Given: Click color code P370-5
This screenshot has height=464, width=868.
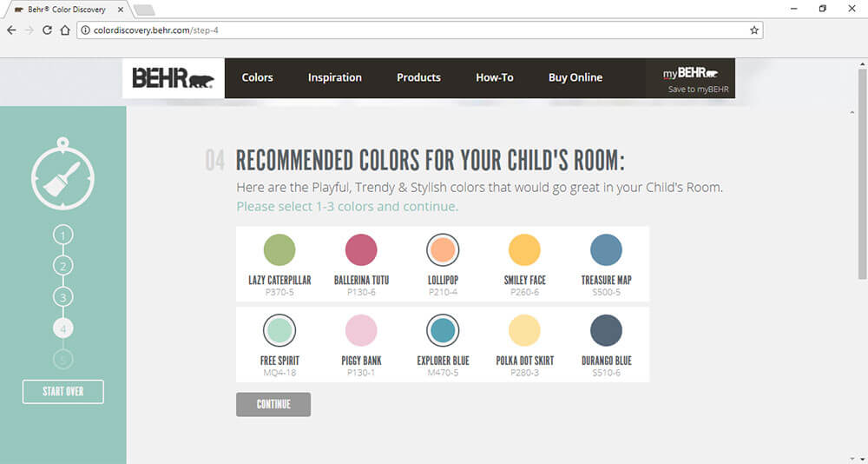Looking at the screenshot, I should point(279,292).
